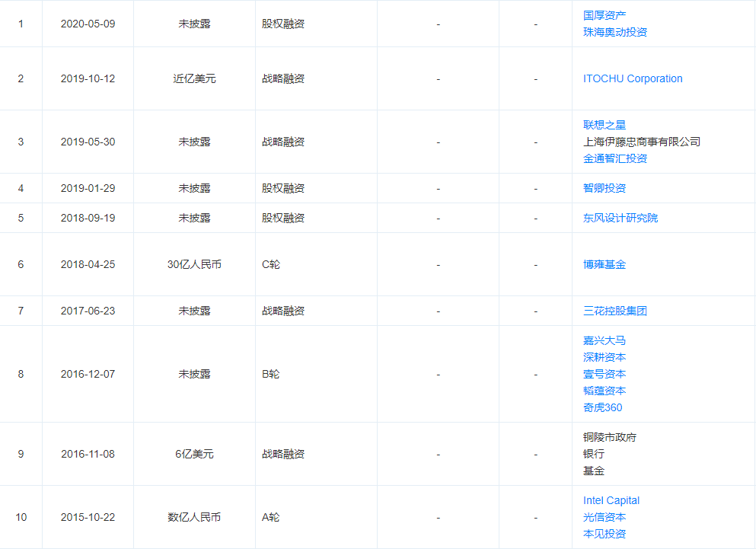Viewport: 756px width, 549px height.
Task: Open investor link 联想之星
Action: coord(604,125)
